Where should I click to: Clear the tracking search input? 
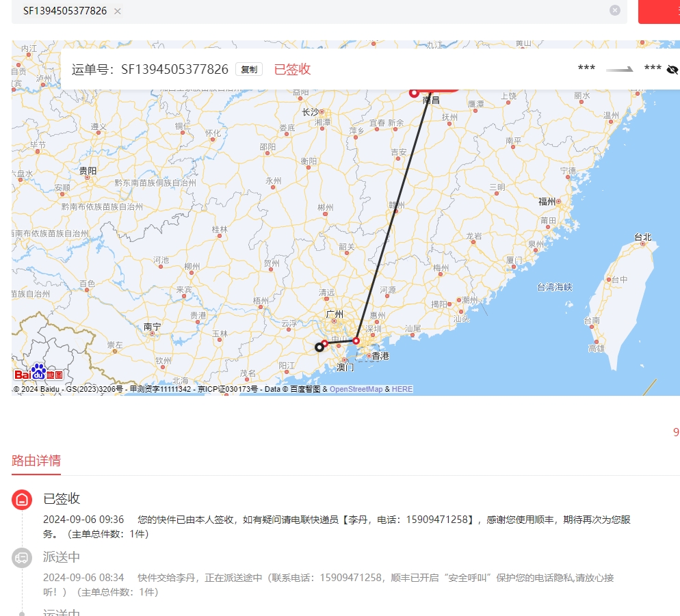click(614, 10)
